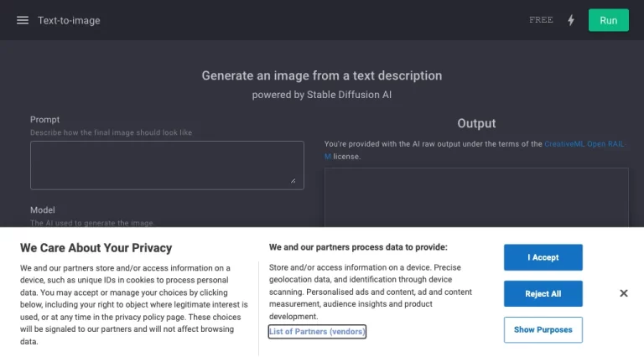Expand Show Purposes cookie options
The image size is (644, 362).
pos(543,329)
